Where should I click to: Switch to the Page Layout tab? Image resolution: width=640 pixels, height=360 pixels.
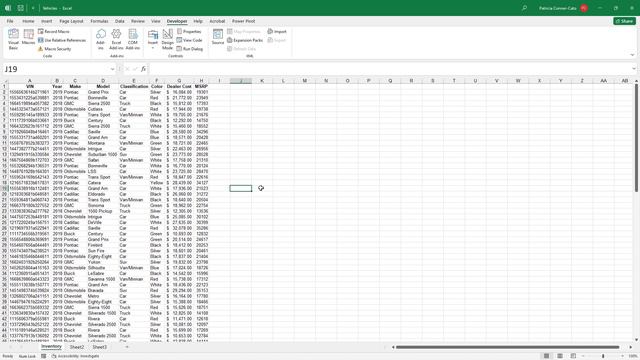(71, 21)
